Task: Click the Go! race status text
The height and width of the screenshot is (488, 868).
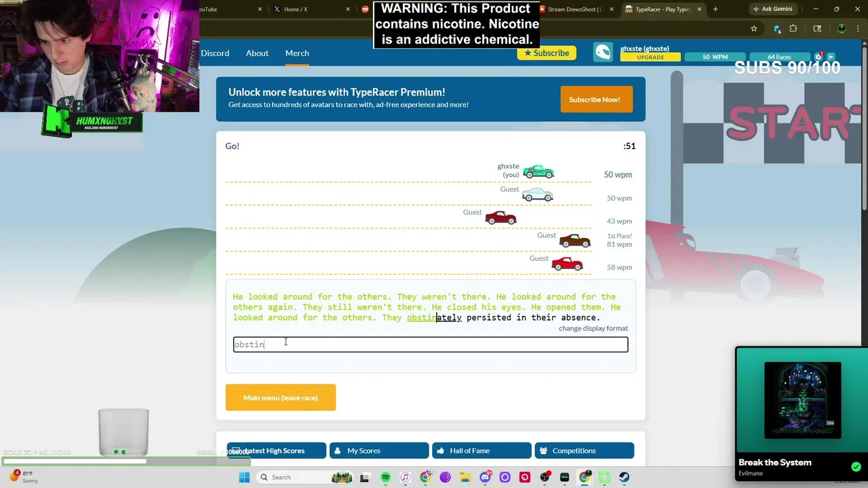Action: point(233,146)
